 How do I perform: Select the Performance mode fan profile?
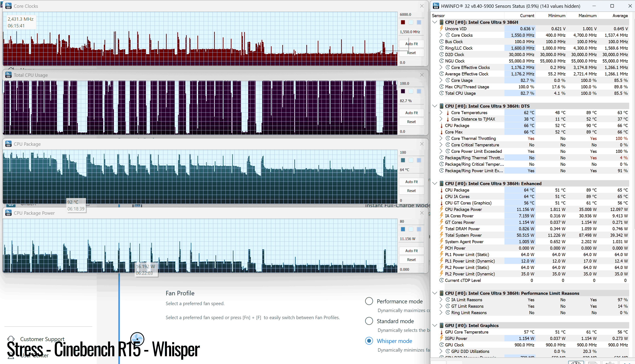click(x=369, y=301)
